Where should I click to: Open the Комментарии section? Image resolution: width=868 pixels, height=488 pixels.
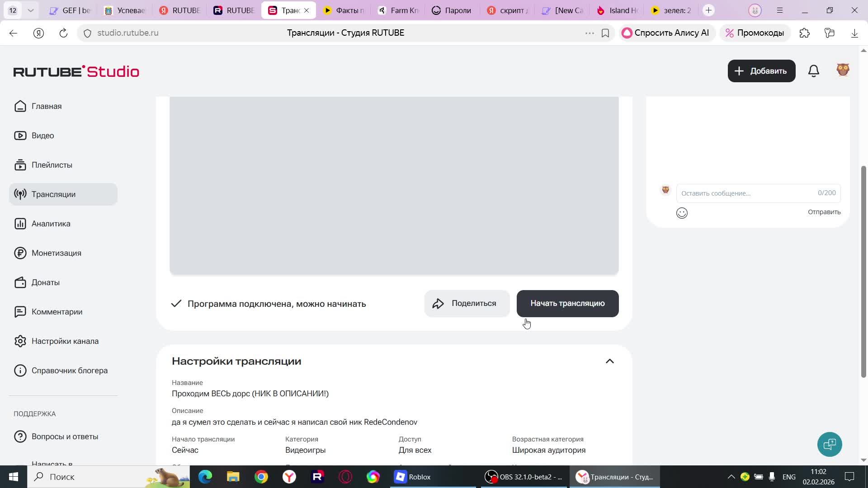57,311
